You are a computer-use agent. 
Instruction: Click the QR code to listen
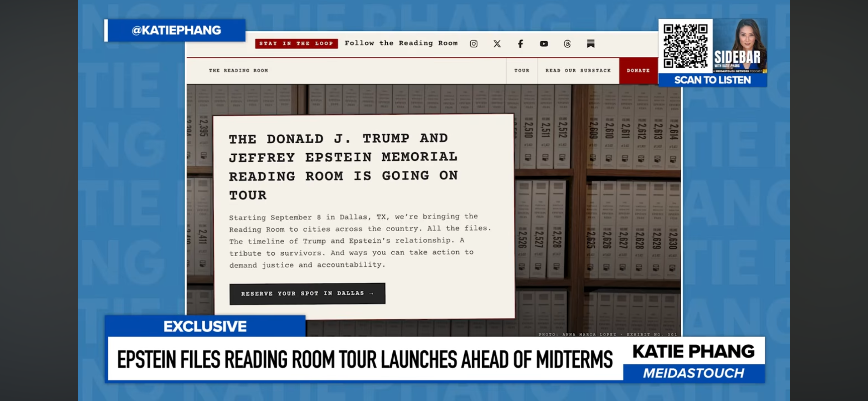[x=685, y=46]
